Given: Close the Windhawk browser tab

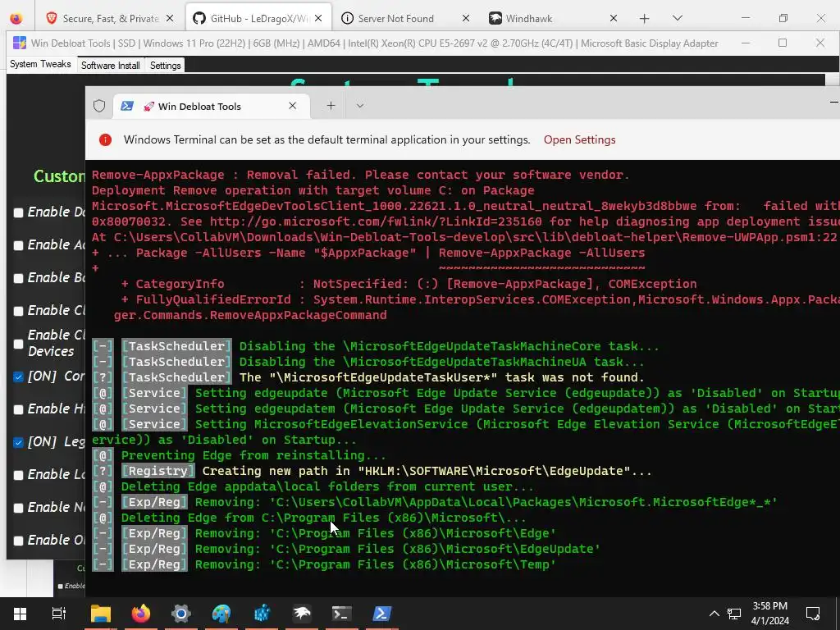Looking at the screenshot, I should [x=614, y=18].
